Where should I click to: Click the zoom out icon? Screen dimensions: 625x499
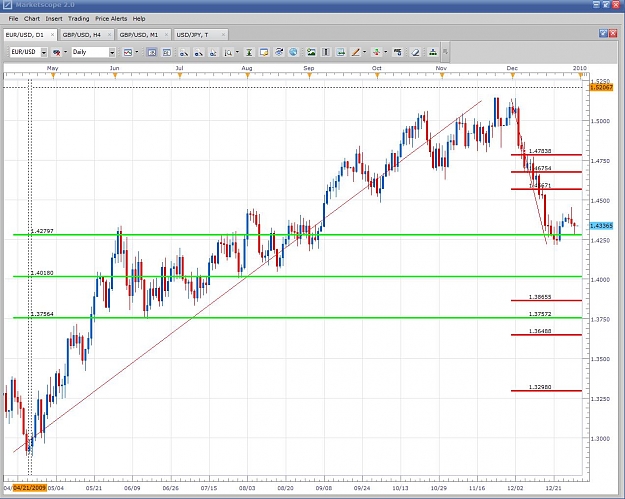pyautogui.click(x=198, y=52)
